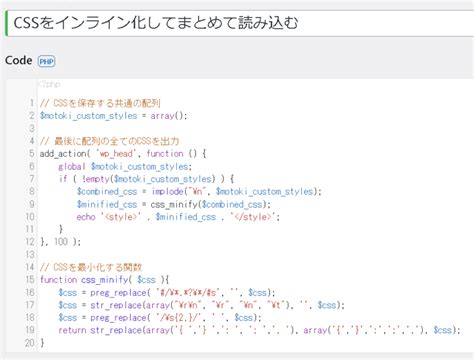
Task: Click the 'function css_minify( $css ){' line
Action: (x=105, y=280)
